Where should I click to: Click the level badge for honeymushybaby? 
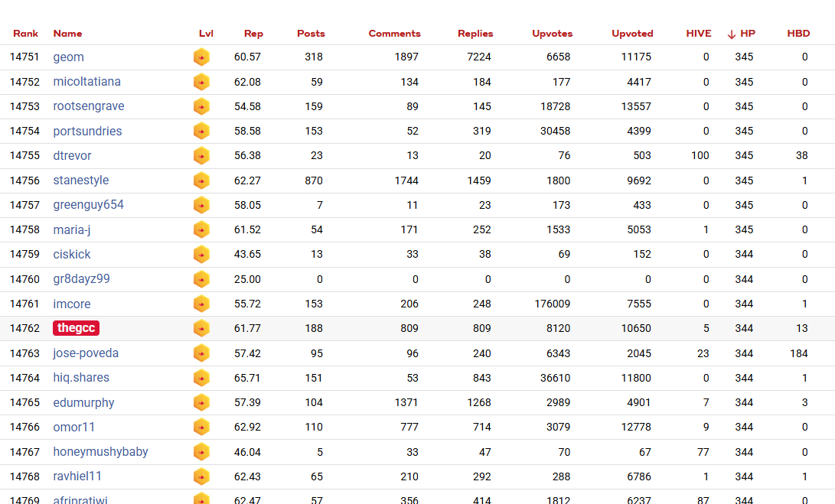tap(201, 452)
